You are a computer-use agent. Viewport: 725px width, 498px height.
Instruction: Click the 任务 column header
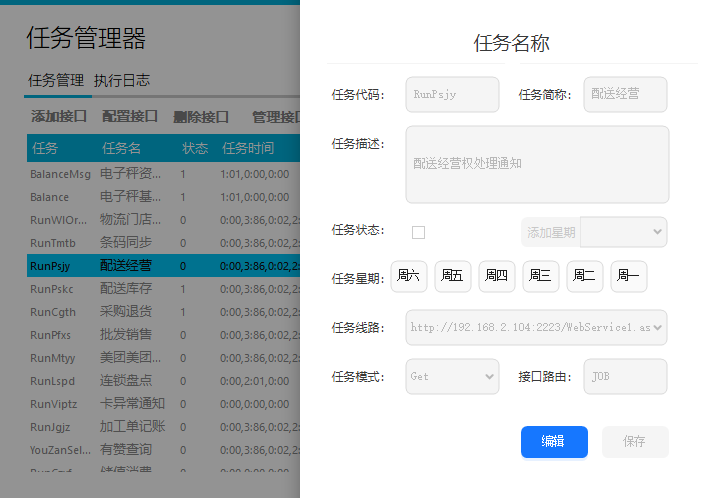click(x=45, y=148)
